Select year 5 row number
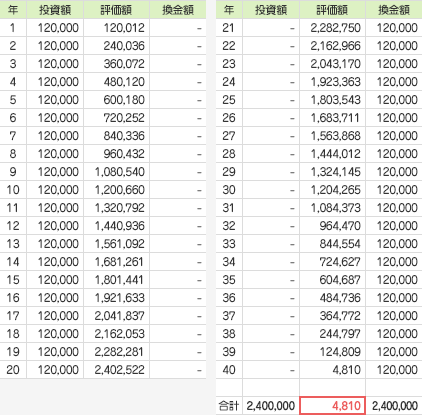422x415 pixels. coord(13,100)
